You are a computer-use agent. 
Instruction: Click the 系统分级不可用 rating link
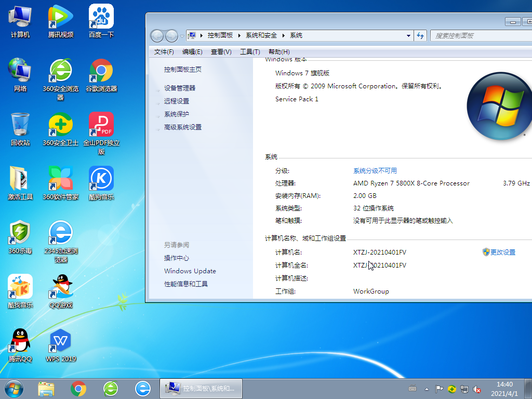tap(375, 171)
